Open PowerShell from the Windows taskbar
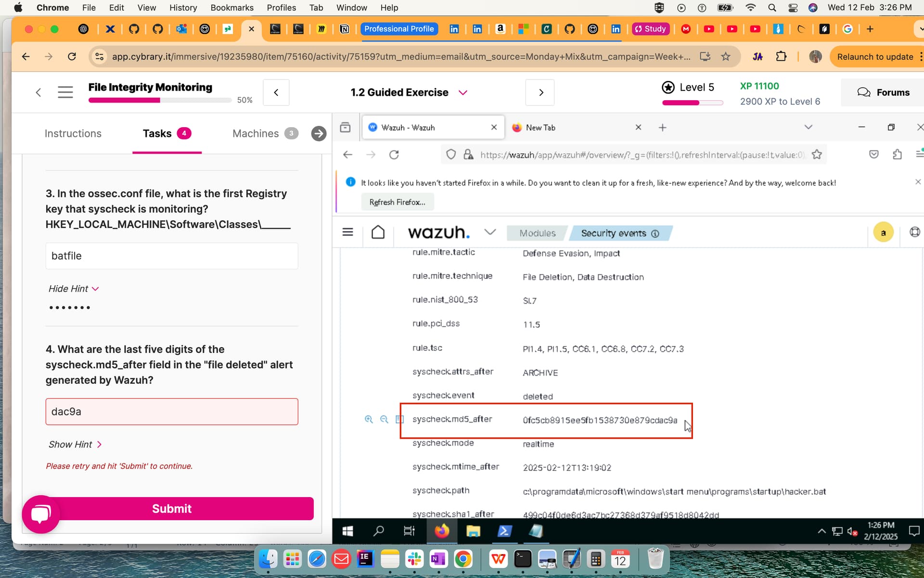The height and width of the screenshot is (578, 924). (504, 531)
